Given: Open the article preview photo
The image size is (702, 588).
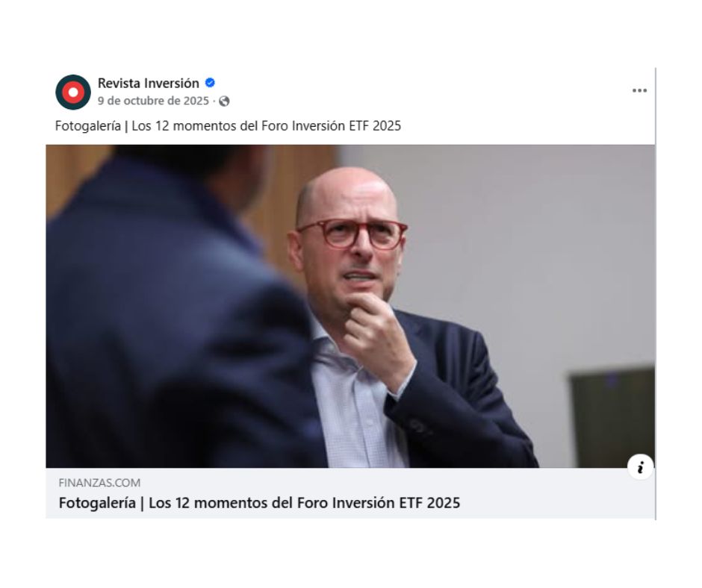Looking at the screenshot, I should tap(350, 306).
